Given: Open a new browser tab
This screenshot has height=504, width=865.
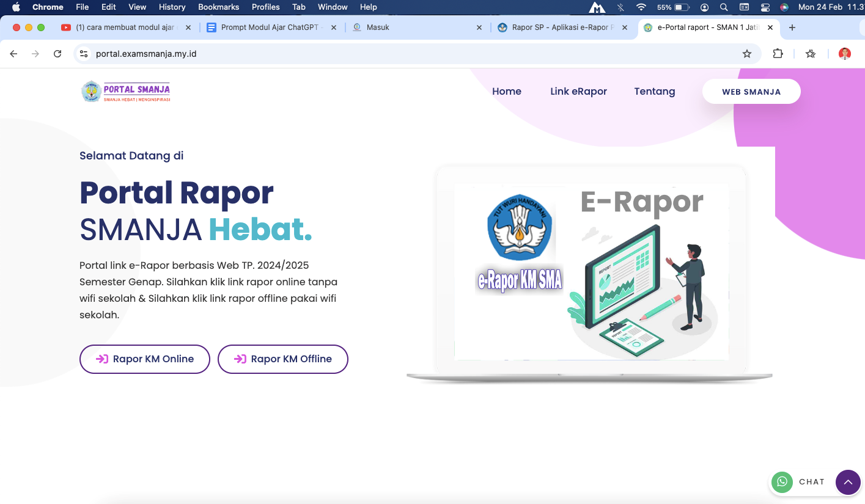Looking at the screenshot, I should [x=792, y=27].
